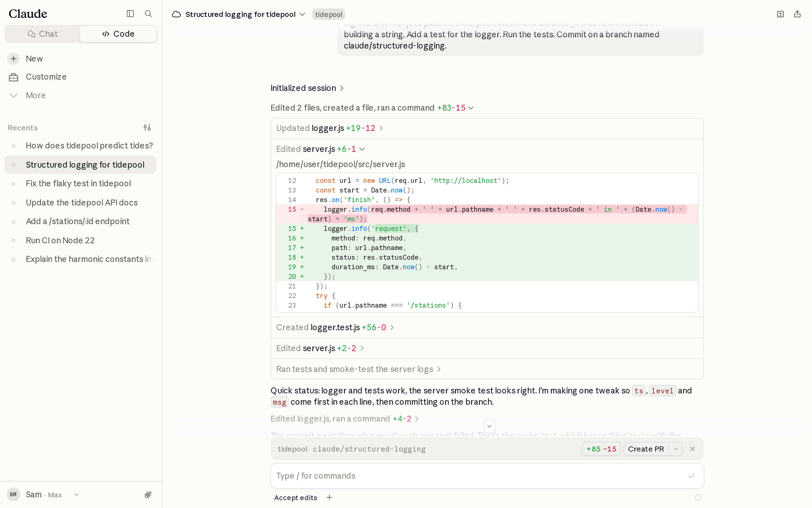The height and width of the screenshot is (508, 812).
Task: Open 'How does tidepool predict tides?' chat
Action: (80, 146)
